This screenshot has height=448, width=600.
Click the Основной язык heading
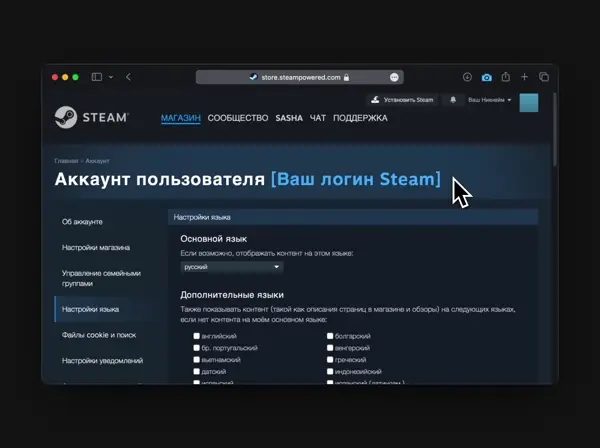(x=214, y=239)
